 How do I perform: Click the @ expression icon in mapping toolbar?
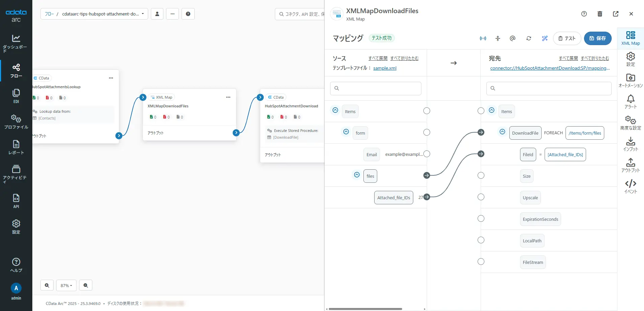coord(512,38)
